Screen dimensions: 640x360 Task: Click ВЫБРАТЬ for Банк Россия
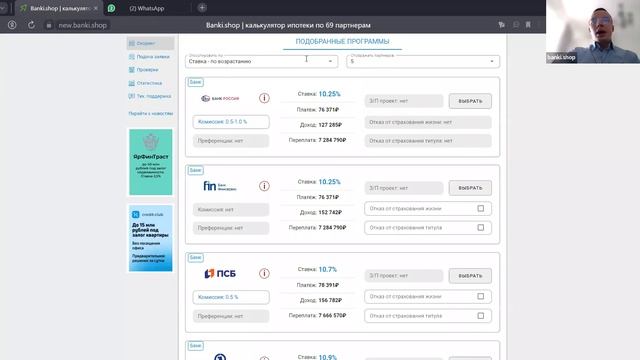pyautogui.click(x=470, y=101)
